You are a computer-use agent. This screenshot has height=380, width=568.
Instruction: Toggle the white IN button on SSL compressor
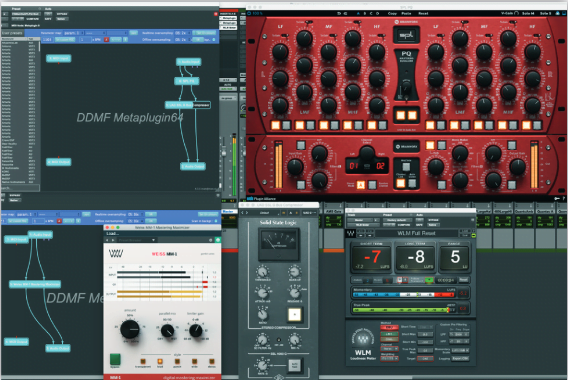295,314
